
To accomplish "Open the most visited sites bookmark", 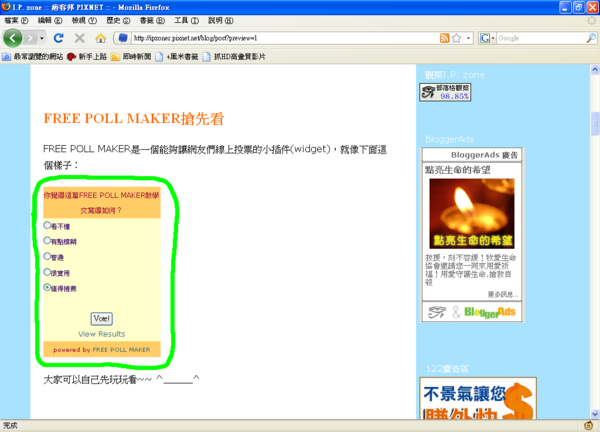I will [x=33, y=57].
